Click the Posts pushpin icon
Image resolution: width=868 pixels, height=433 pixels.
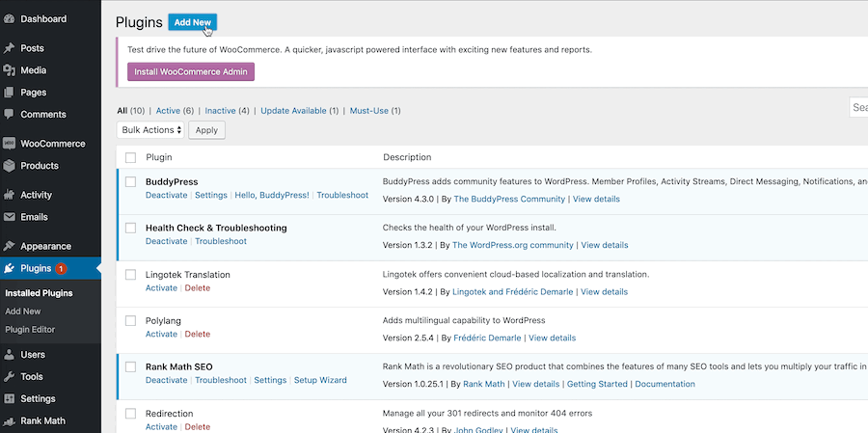coord(10,48)
